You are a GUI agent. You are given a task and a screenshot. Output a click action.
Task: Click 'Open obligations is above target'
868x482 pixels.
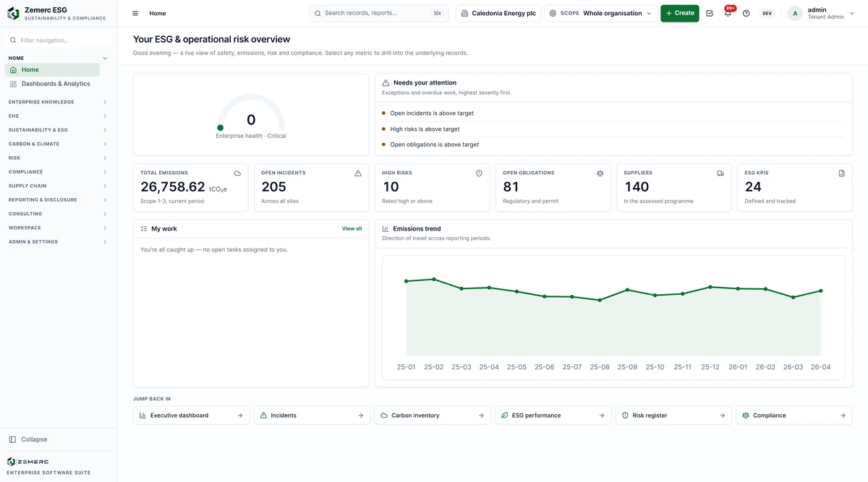tap(434, 145)
